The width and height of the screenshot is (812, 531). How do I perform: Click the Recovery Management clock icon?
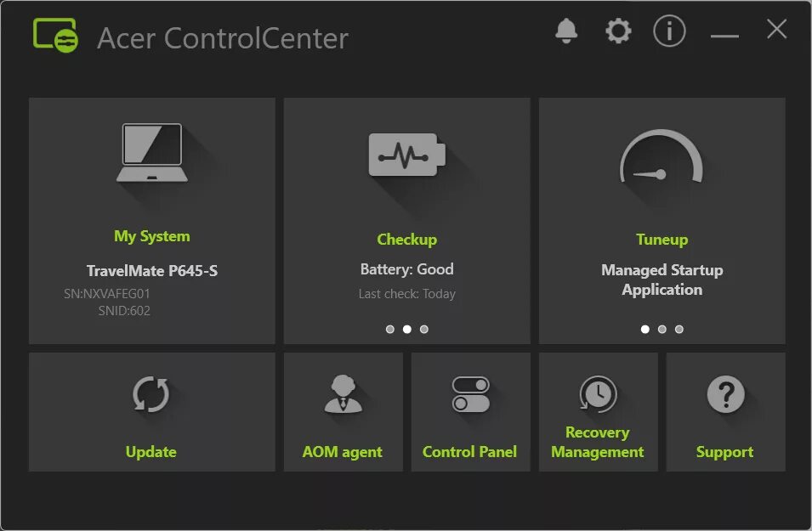tap(598, 394)
